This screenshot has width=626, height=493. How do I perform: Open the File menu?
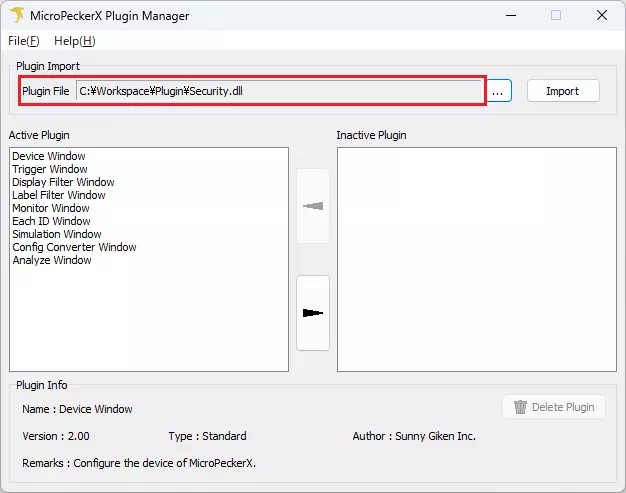point(24,41)
